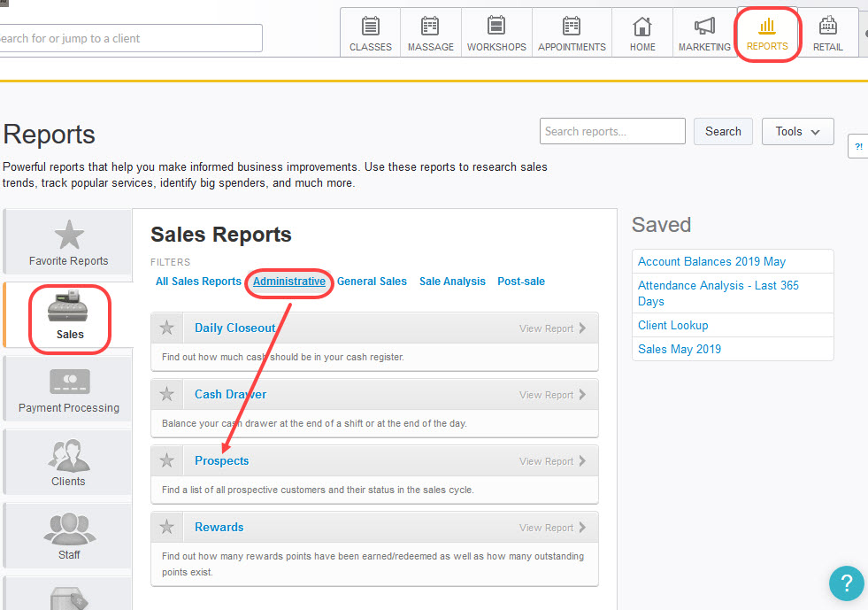Open the Marketing megaphone icon
Image resolution: width=868 pixels, height=610 pixels.
pyautogui.click(x=704, y=27)
